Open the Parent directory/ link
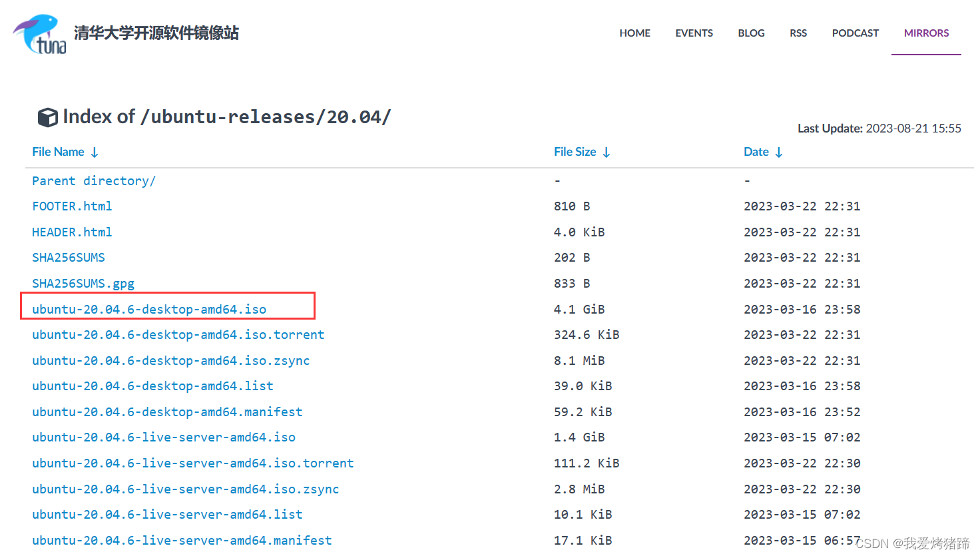980x556 pixels. coord(94,181)
